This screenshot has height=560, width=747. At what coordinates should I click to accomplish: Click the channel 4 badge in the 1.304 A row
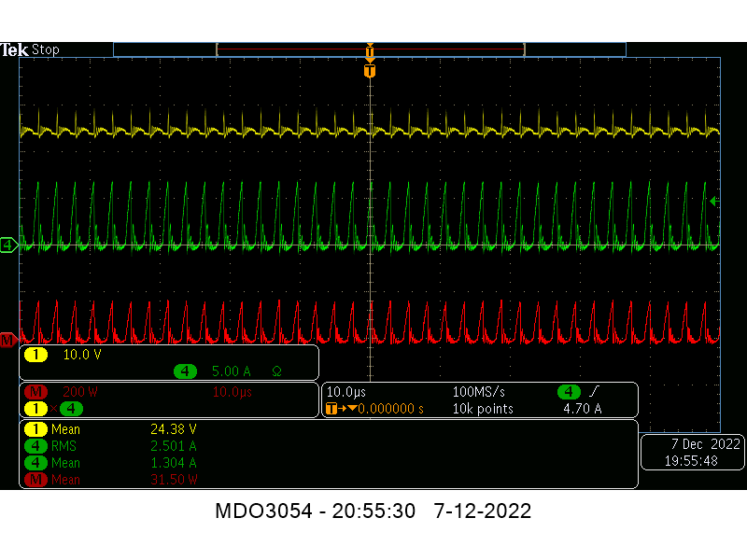tap(35, 463)
